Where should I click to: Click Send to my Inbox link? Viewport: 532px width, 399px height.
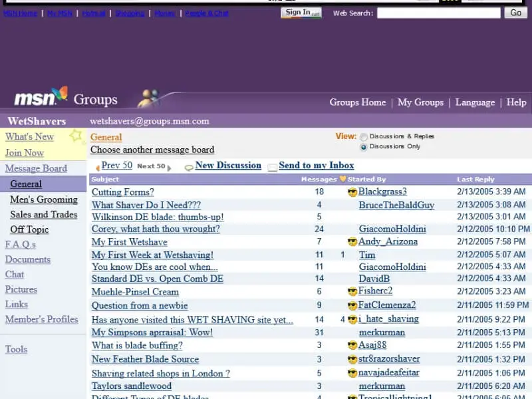317,165
